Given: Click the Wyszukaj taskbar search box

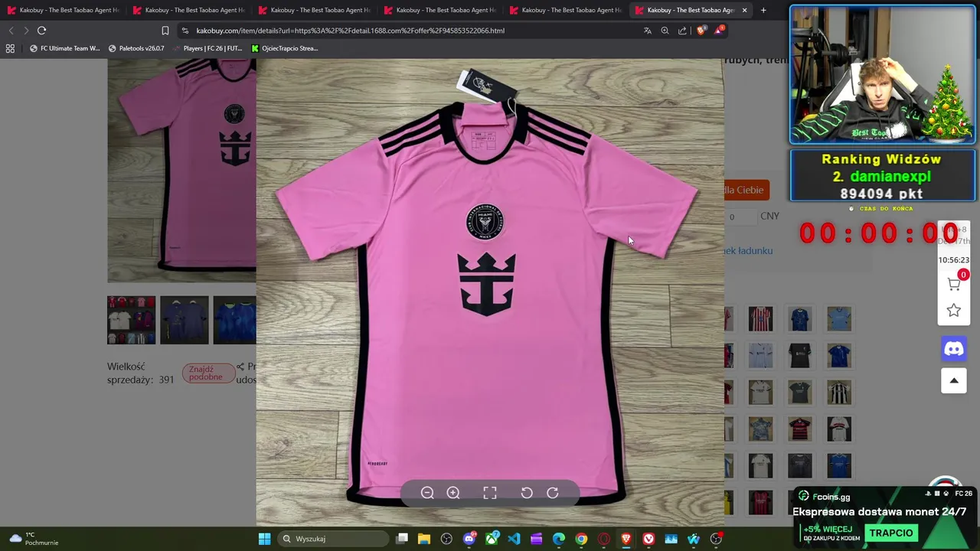Looking at the screenshot, I should [x=334, y=539].
